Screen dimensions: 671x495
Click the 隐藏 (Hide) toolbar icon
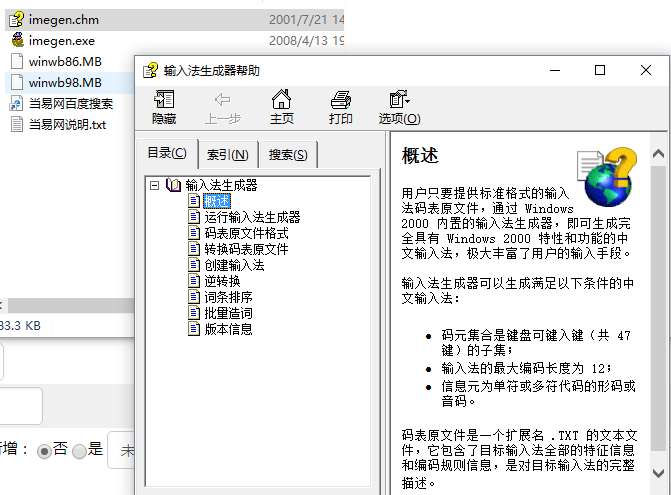tap(164, 107)
